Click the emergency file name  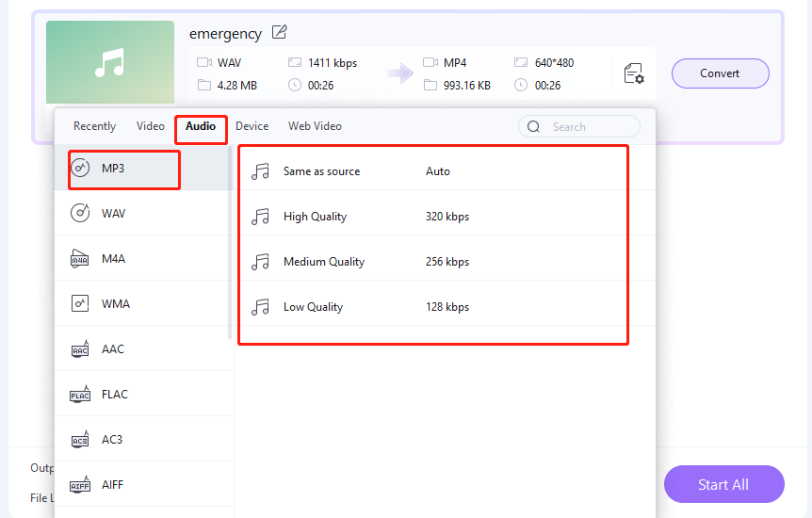pos(225,33)
